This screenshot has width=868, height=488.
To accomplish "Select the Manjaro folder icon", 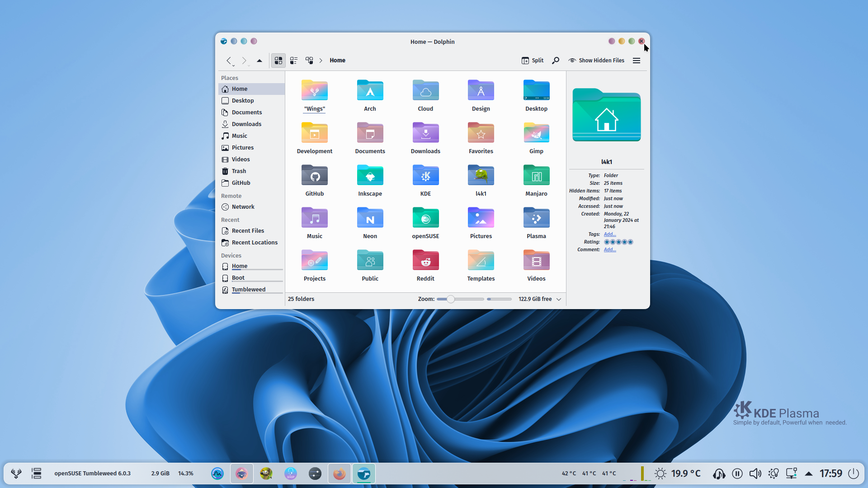I will (537, 175).
